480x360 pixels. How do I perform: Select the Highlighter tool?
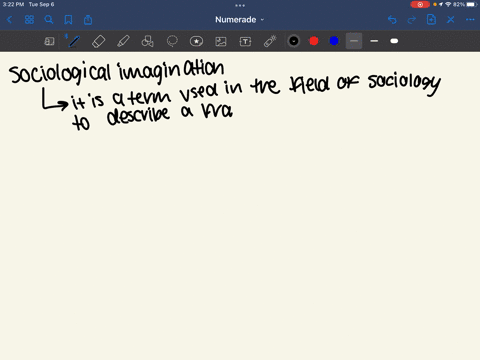tap(123, 41)
